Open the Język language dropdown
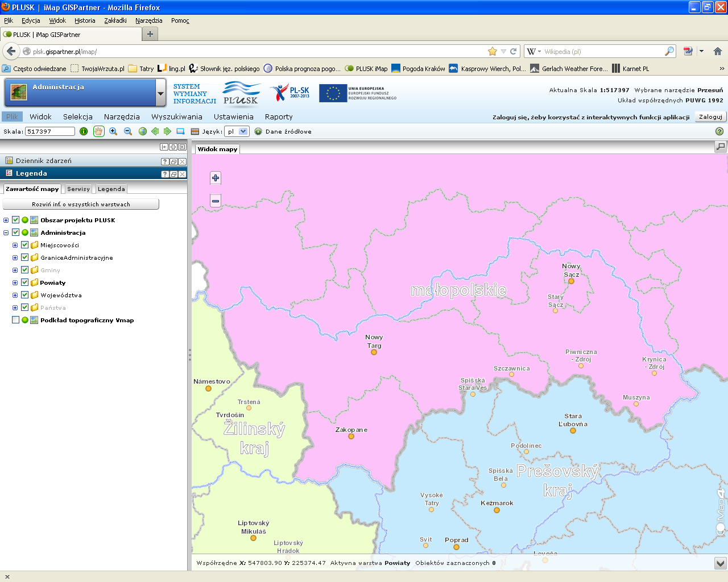 click(237, 131)
